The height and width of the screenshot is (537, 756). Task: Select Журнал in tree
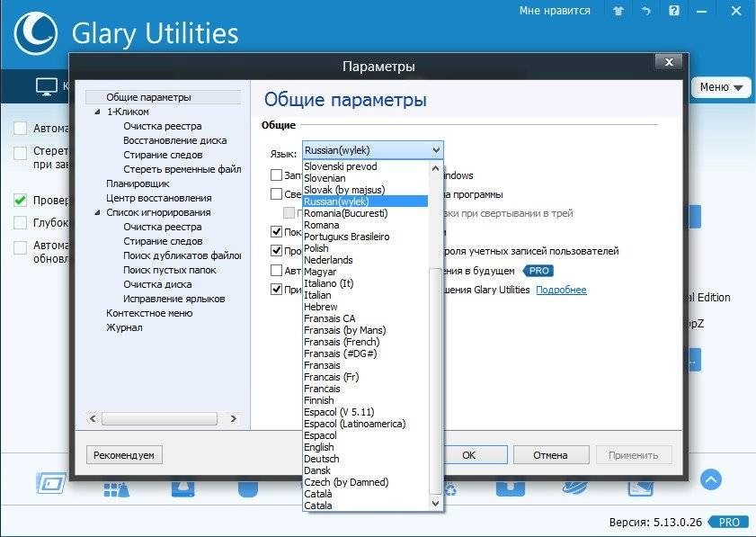click(x=124, y=327)
